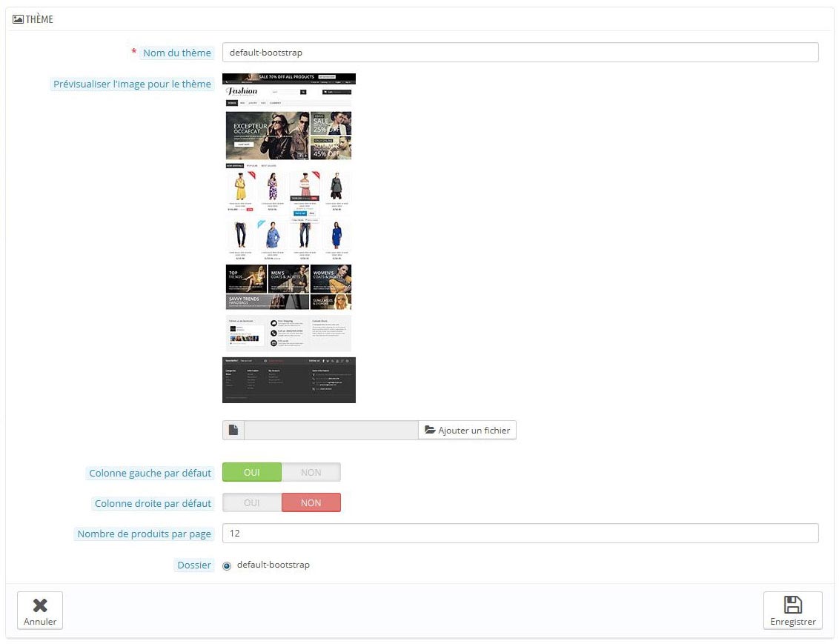
Task: Click Enregistrer to save the theme
Action: [x=792, y=611]
